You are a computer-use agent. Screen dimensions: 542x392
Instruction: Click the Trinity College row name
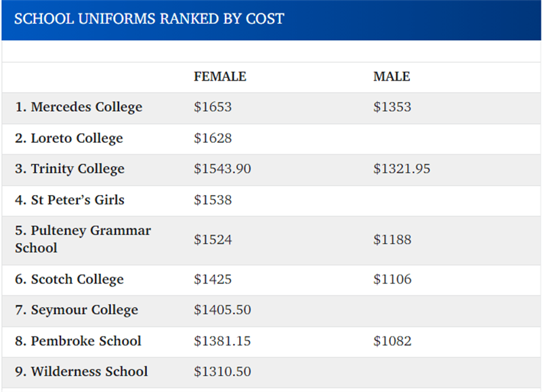70,169
